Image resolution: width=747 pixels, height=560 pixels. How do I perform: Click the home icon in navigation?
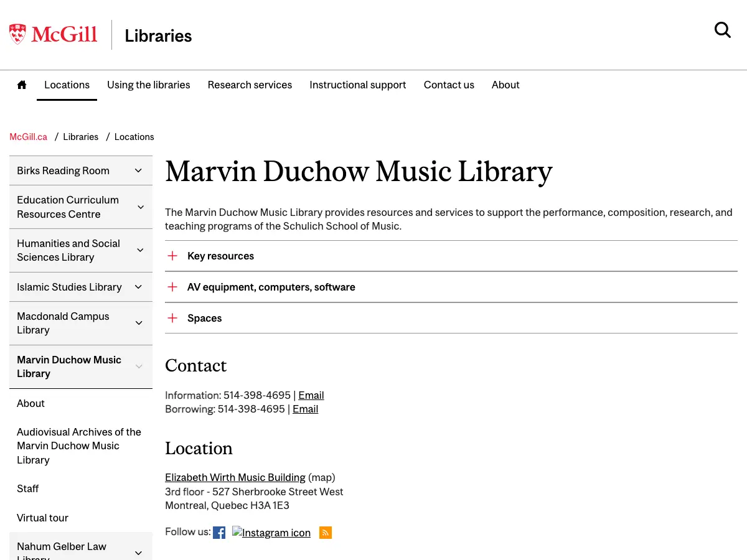22,85
